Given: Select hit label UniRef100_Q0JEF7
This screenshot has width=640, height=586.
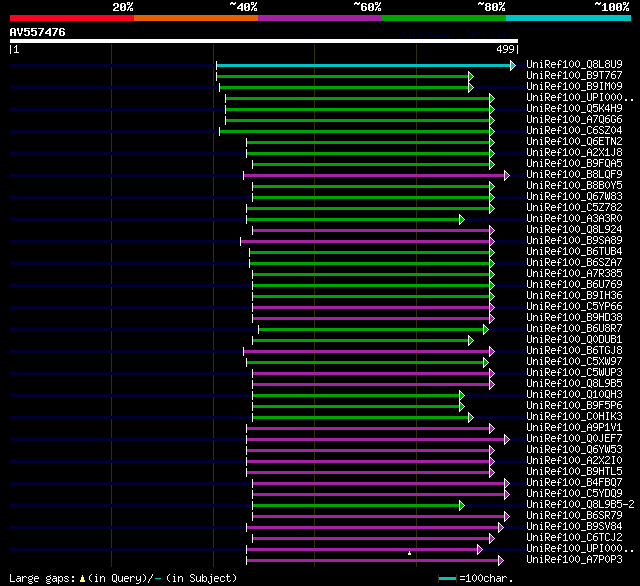Looking at the screenshot, I should [x=574, y=439].
